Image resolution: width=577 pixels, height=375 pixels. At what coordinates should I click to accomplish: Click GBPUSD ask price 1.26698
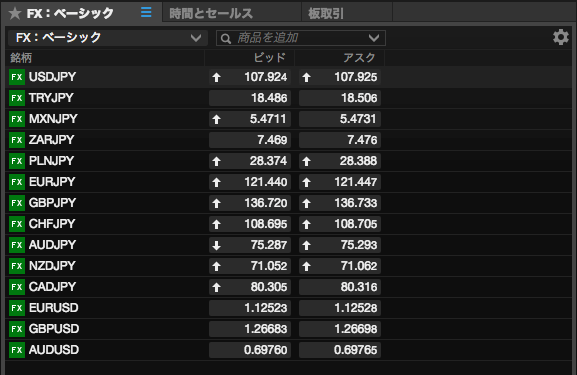(x=340, y=329)
